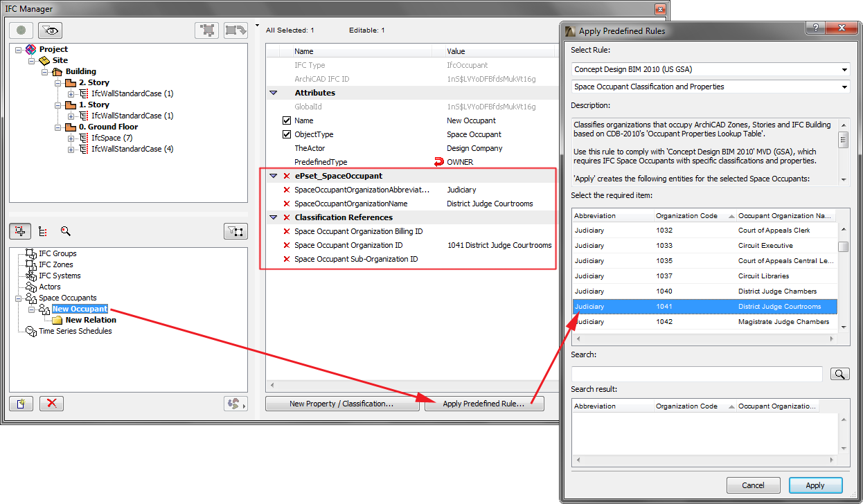Click the update selection arrow icon
This screenshot has height=504, width=863.
pyautogui.click(x=235, y=30)
